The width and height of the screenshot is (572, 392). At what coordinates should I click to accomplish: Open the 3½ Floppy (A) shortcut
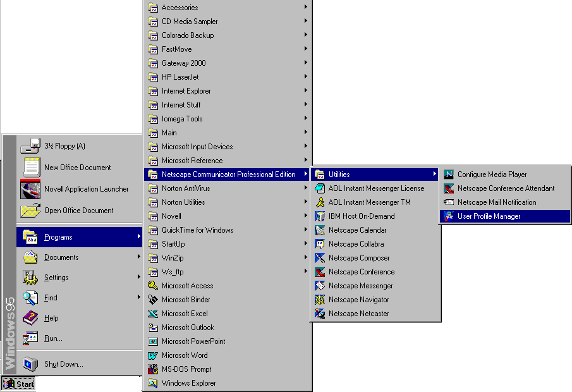(64, 146)
